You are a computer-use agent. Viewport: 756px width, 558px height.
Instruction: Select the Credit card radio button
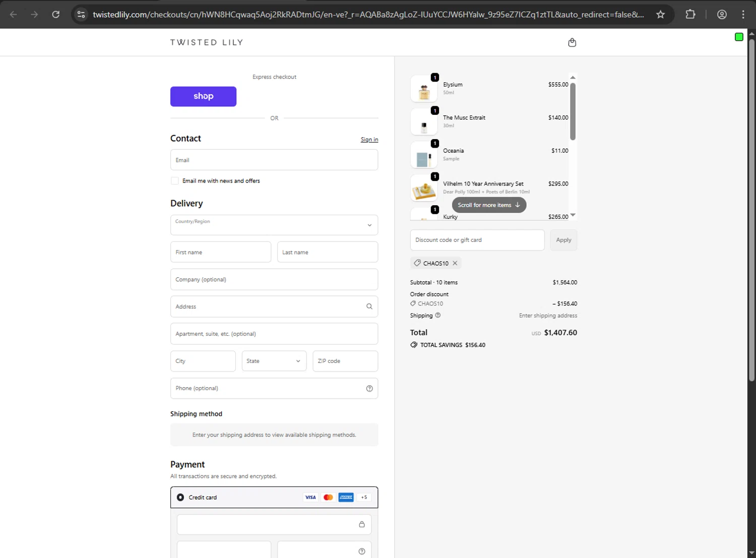180,498
